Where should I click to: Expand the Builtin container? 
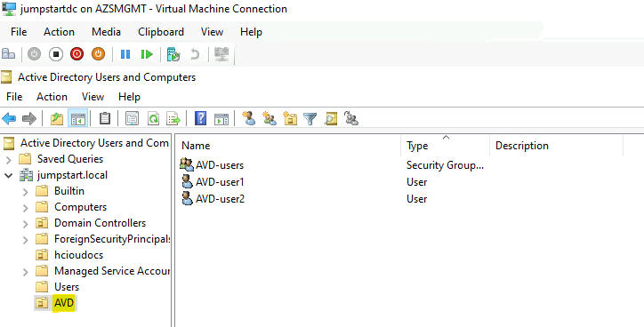tap(26, 192)
